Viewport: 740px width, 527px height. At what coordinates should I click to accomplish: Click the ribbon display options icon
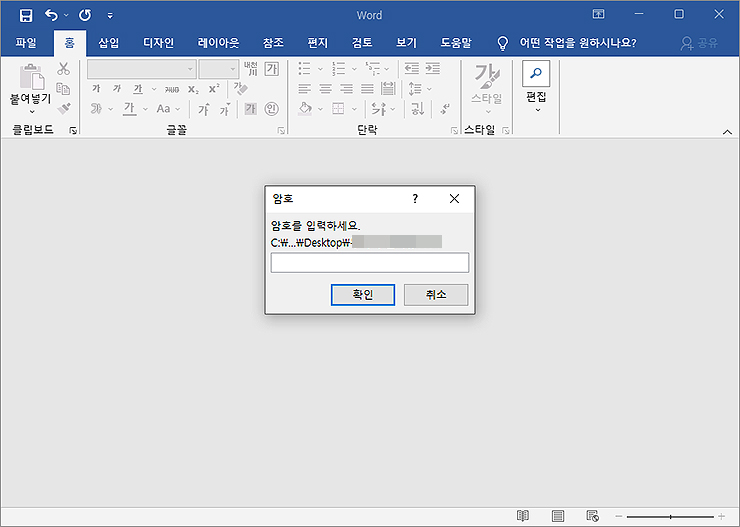tap(598, 14)
